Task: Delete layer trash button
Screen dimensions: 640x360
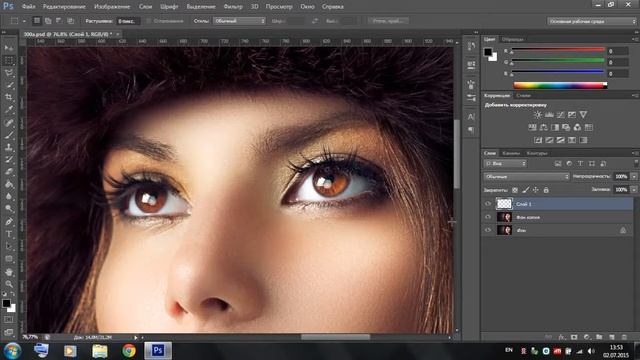Action: tap(624, 337)
